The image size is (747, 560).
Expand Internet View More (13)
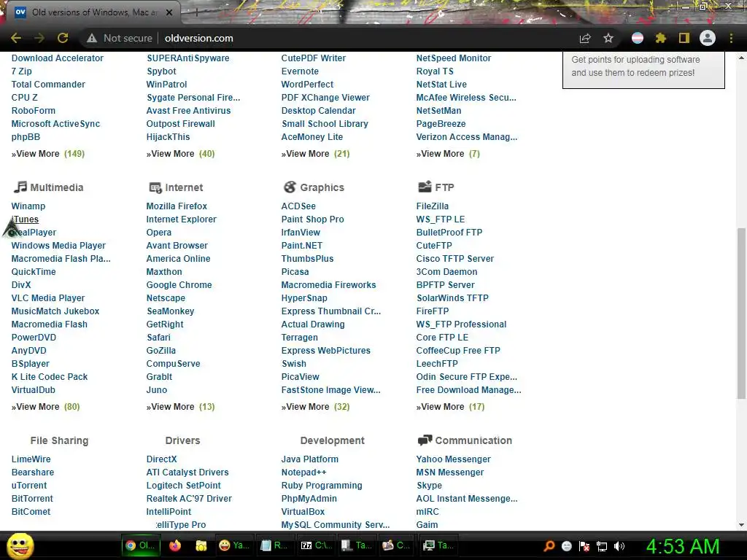point(181,407)
